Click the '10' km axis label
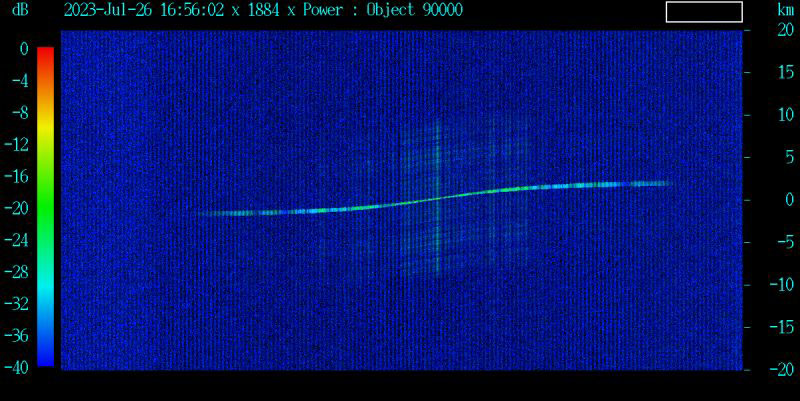Screen dimensions: 800x401 click(786, 115)
